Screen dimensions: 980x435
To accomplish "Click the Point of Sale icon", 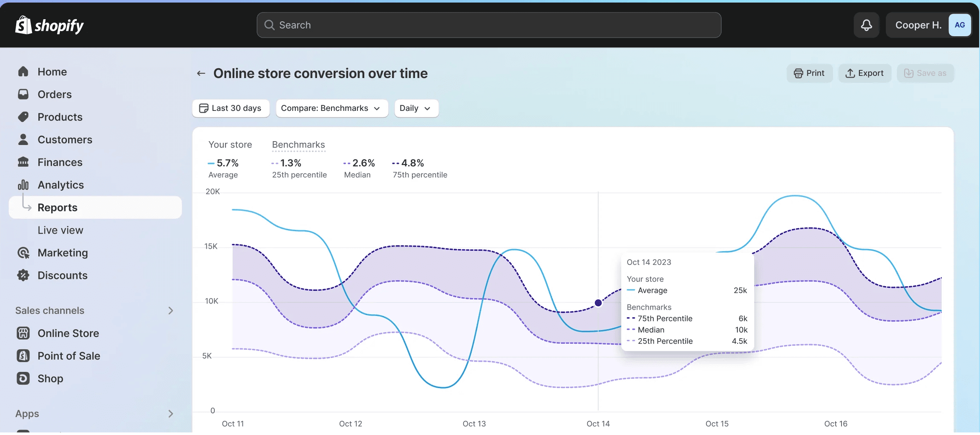I will (x=23, y=356).
